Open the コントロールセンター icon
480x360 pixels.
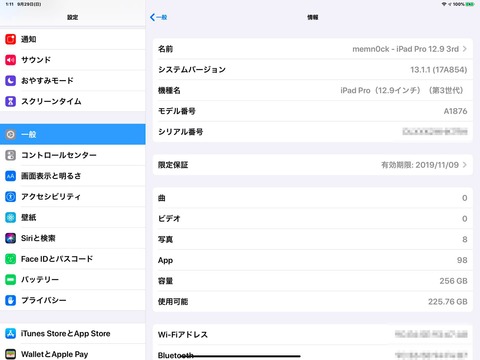point(10,155)
